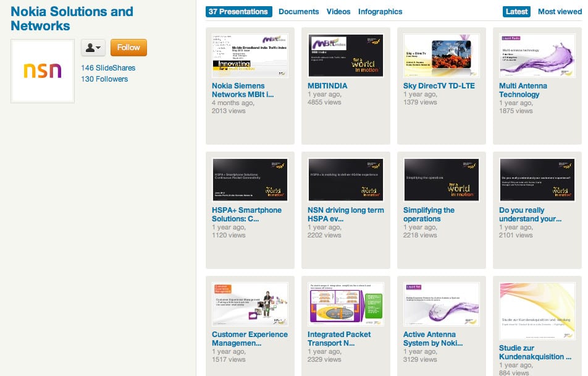This screenshot has height=376, width=588.
Task: Follow Nokia Solutions and Networks
Action: click(128, 48)
